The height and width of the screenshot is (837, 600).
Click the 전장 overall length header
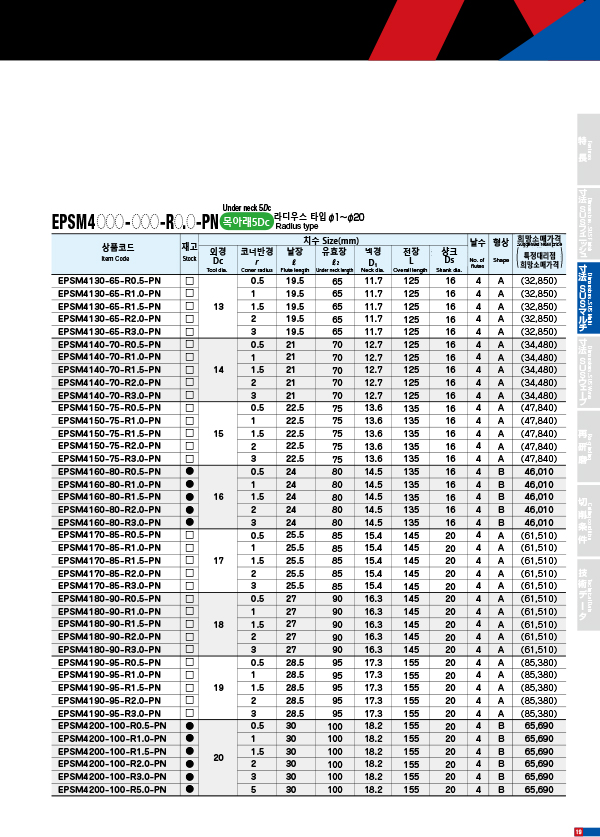point(410,259)
